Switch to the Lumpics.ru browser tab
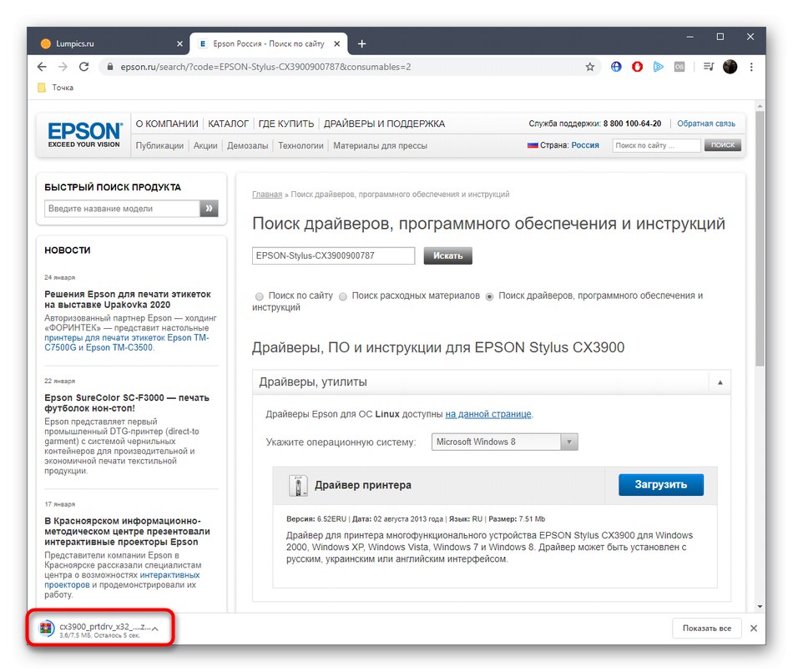 click(x=92, y=43)
